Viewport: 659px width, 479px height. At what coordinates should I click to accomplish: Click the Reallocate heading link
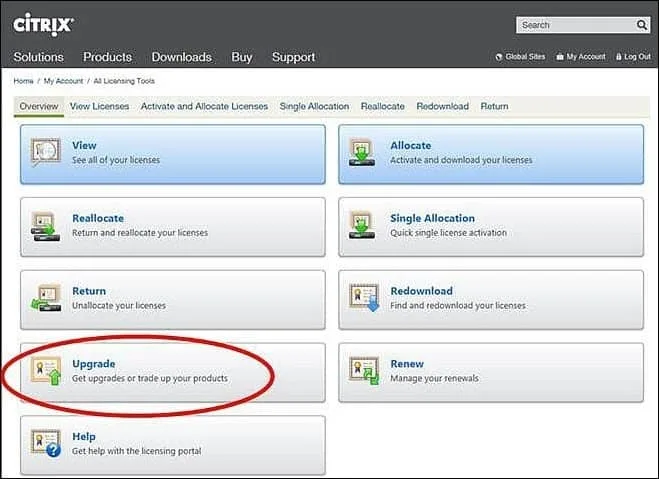98,218
